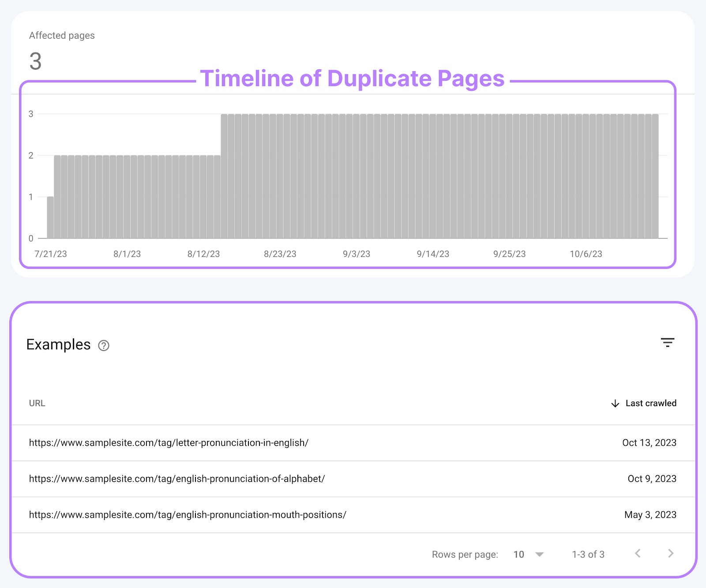Open the english-pronunciation-mouth-positions URL row
This screenshot has width=706, height=588.
(x=188, y=515)
